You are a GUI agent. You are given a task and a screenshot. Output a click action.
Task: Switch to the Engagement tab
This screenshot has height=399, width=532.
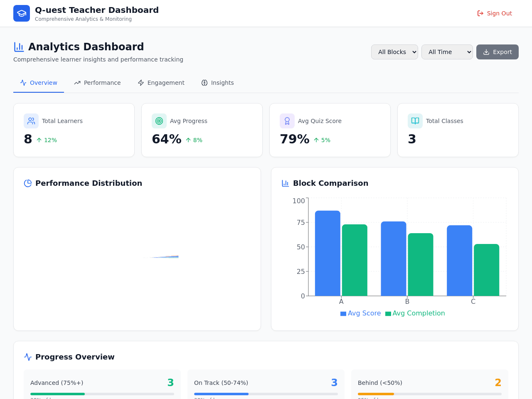click(x=161, y=83)
